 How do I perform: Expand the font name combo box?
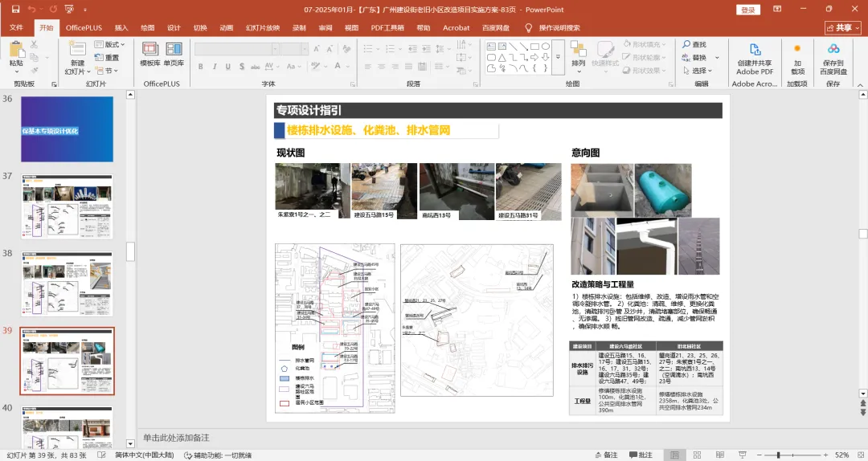tap(275, 49)
